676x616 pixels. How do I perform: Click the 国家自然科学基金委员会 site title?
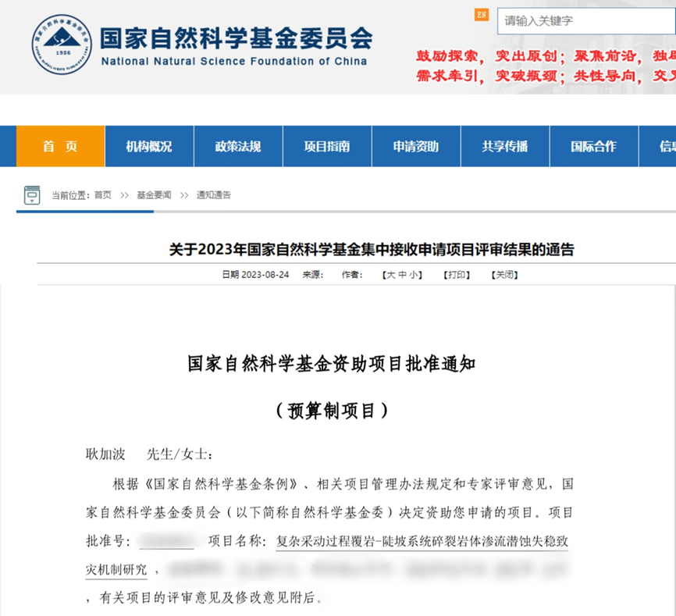(237, 38)
